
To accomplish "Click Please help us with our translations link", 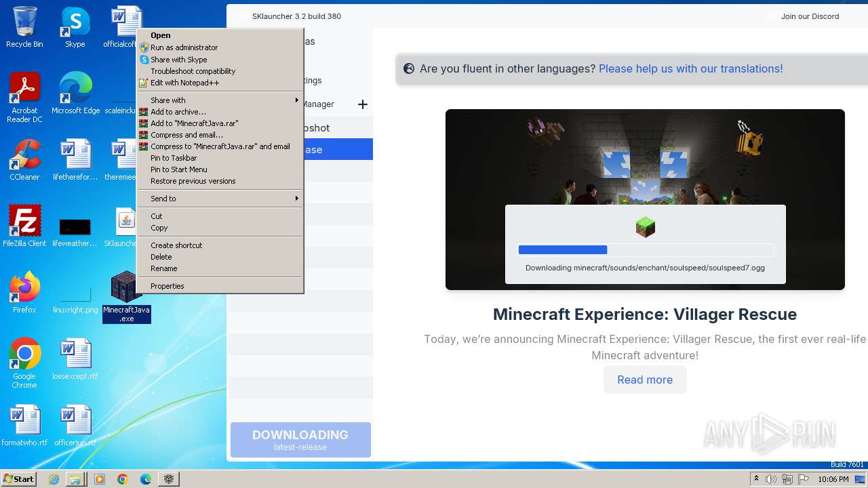I will (x=690, y=68).
